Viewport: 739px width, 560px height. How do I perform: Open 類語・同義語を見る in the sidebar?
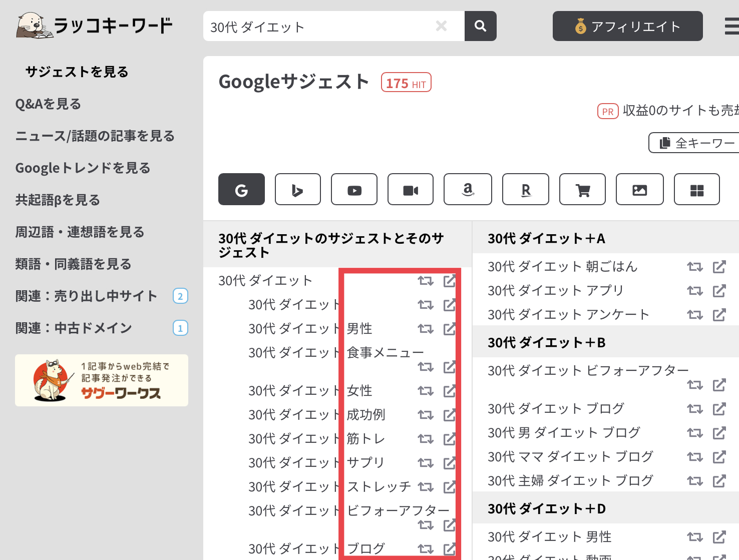click(x=73, y=264)
